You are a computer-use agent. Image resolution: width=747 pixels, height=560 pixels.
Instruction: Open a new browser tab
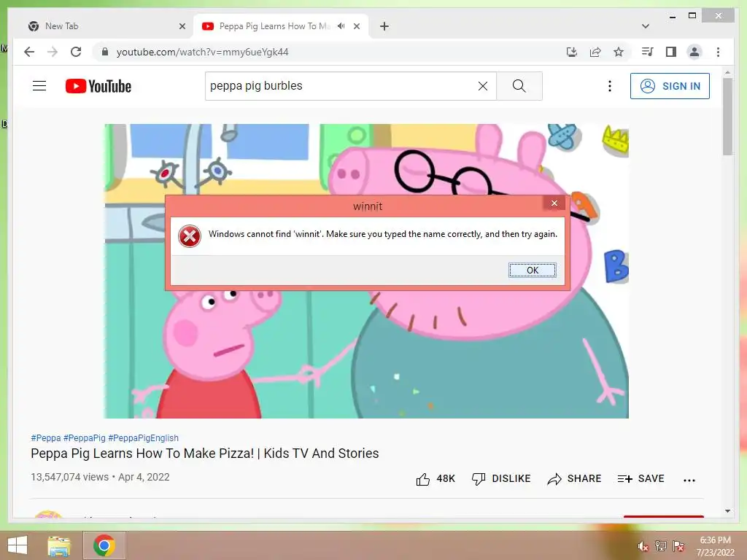pos(384,26)
